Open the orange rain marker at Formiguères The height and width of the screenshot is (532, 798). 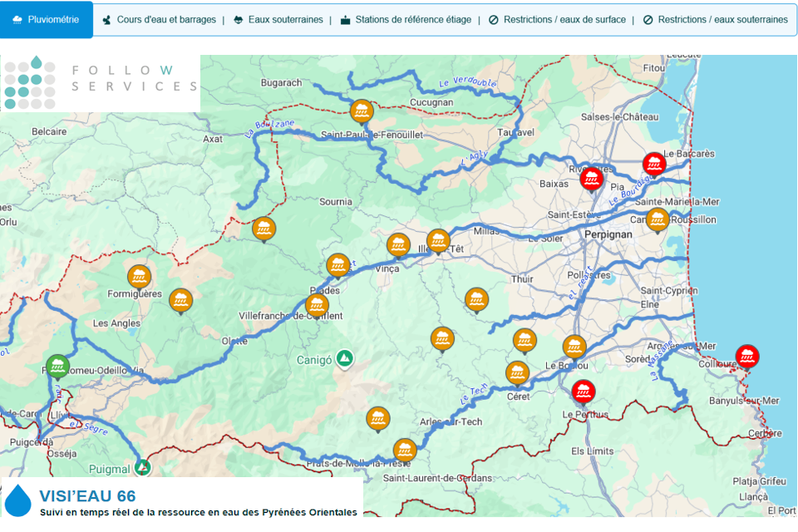(x=139, y=276)
